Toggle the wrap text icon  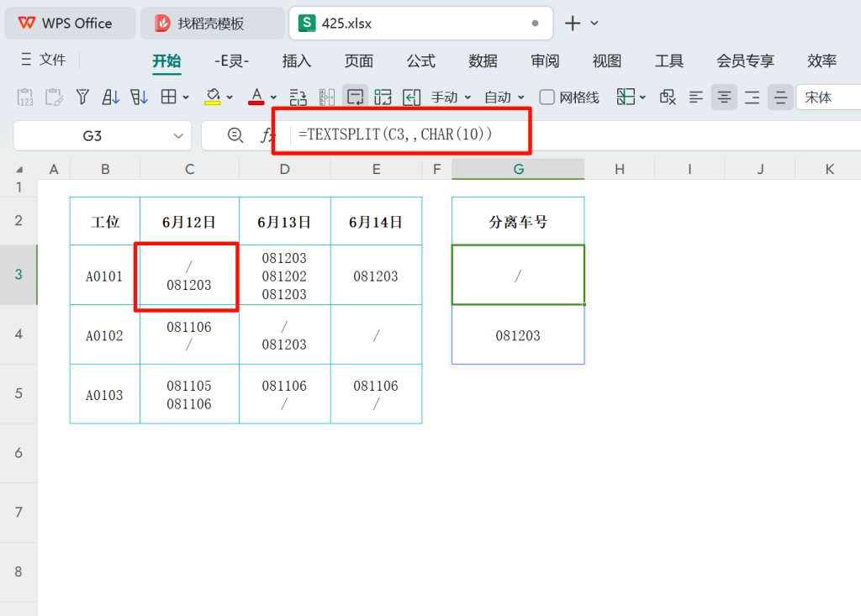[356, 97]
